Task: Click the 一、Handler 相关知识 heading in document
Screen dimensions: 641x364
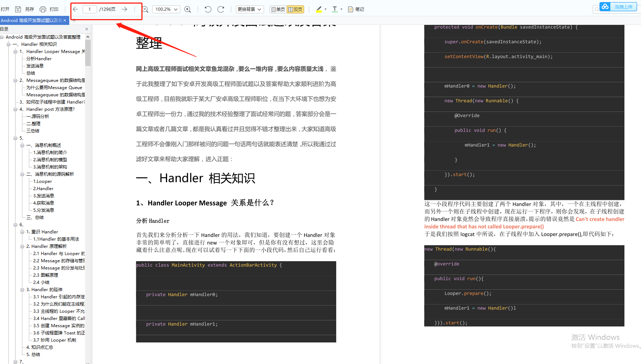Action: (195, 178)
